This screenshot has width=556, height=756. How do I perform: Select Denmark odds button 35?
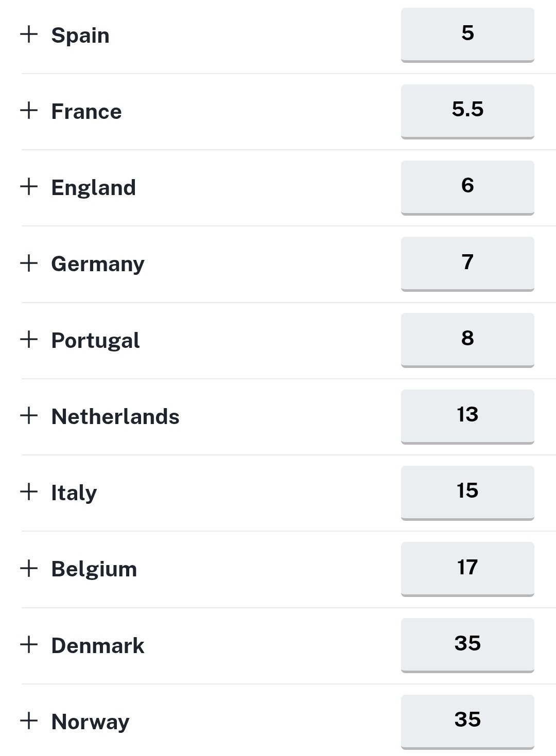467,644
